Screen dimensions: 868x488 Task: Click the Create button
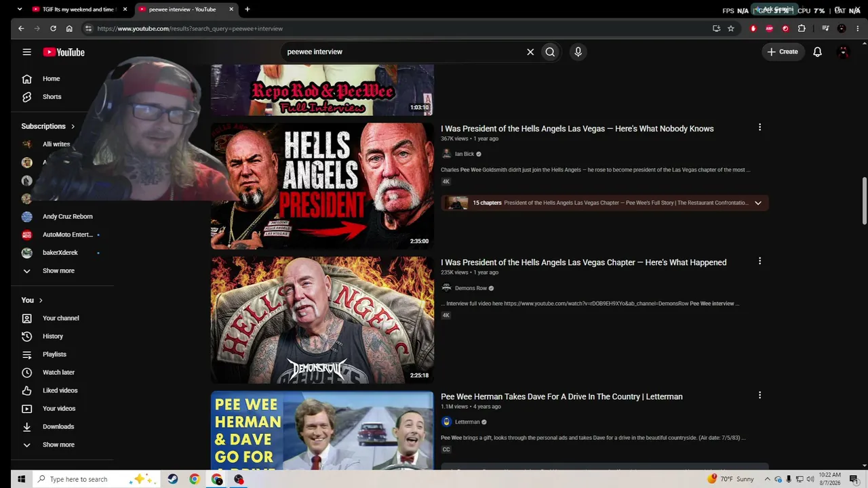pyautogui.click(x=783, y=52)
